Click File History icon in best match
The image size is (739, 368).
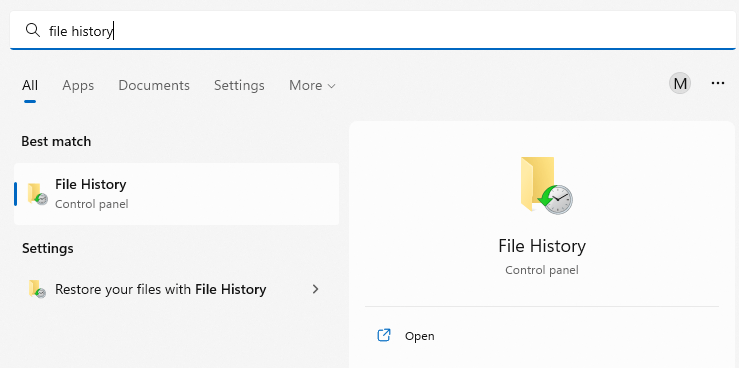(x=37, y=194)
